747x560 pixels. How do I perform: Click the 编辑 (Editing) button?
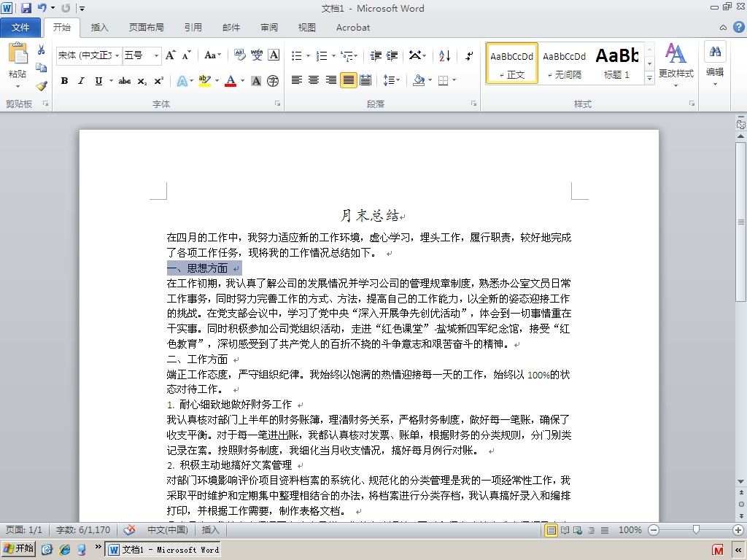pyautogui.click(x=715, y=64)
